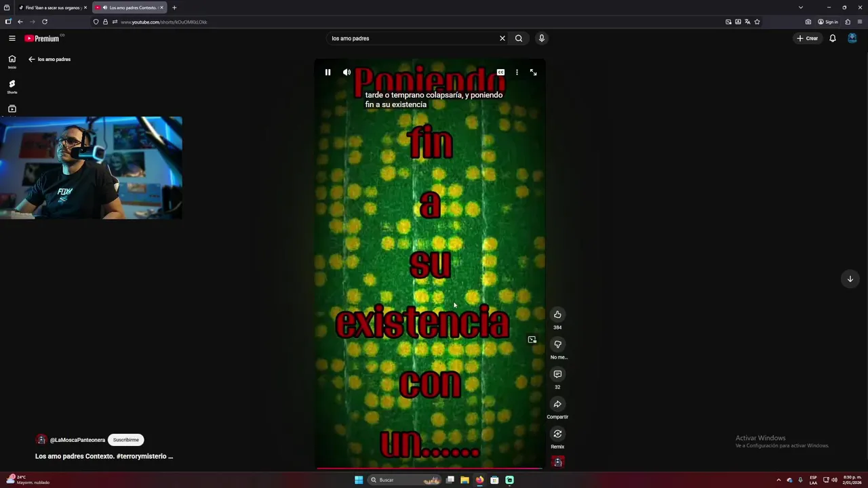Switch ESP LAA keyboard language
868x488 pixels.
813,480
